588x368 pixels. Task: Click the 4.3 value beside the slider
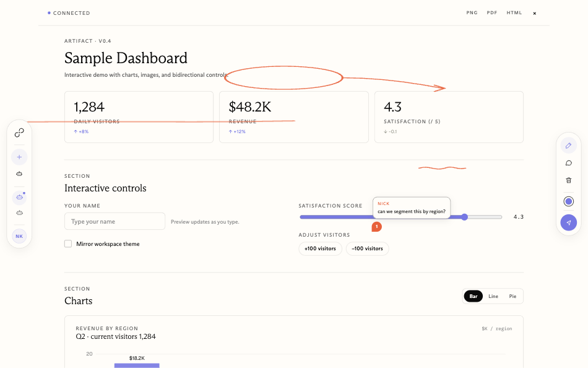click(x=519, y=217)
